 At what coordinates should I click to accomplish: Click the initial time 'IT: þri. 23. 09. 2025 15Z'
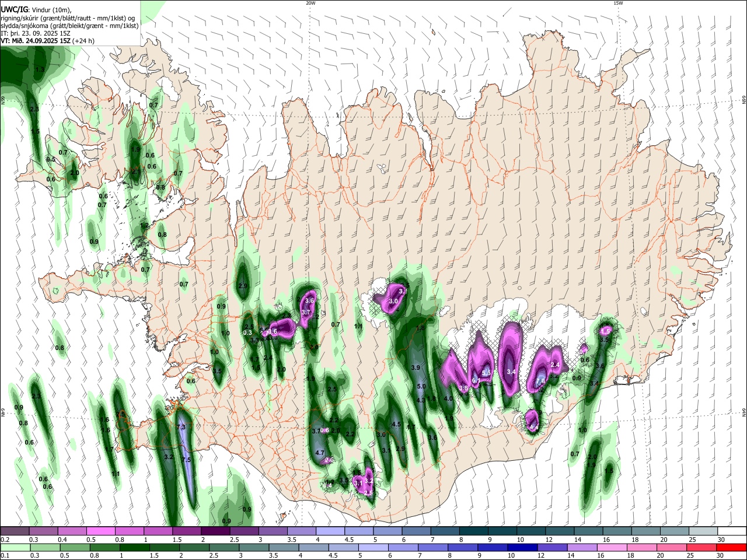click(x=36, y=33)
